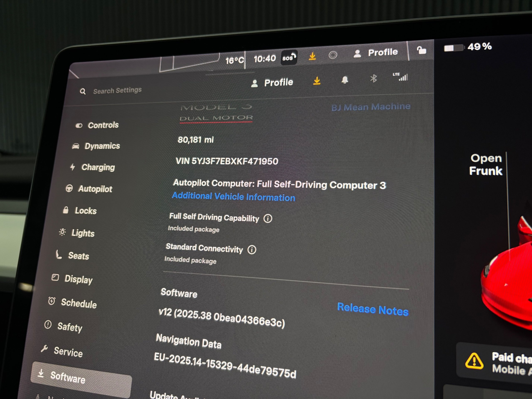The height and width of the screenshot is (399, 532).
Task: Open the Charging settings section
Action: 98,167
